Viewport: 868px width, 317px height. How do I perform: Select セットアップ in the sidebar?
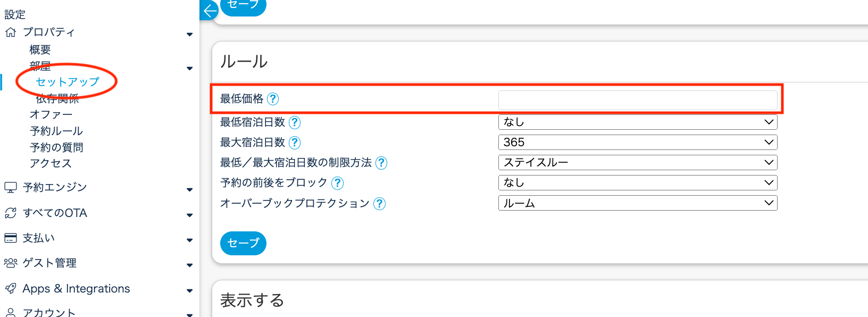[x=67, y=82]
